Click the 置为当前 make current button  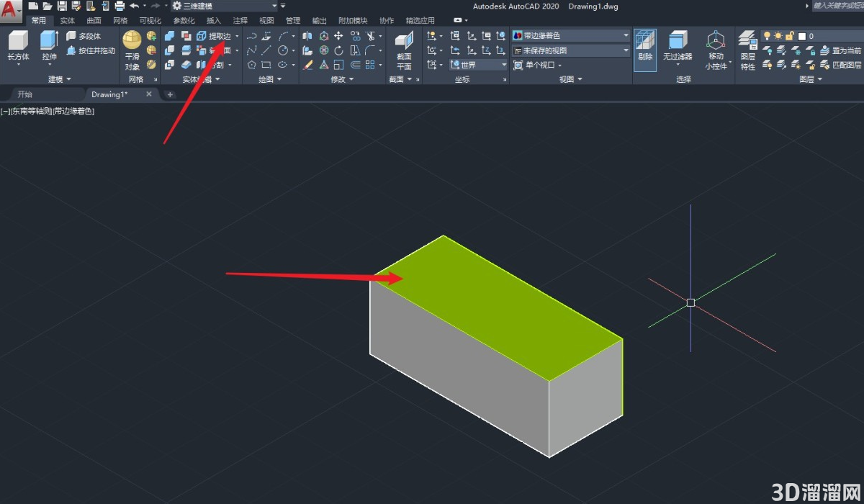coord(840,50)
